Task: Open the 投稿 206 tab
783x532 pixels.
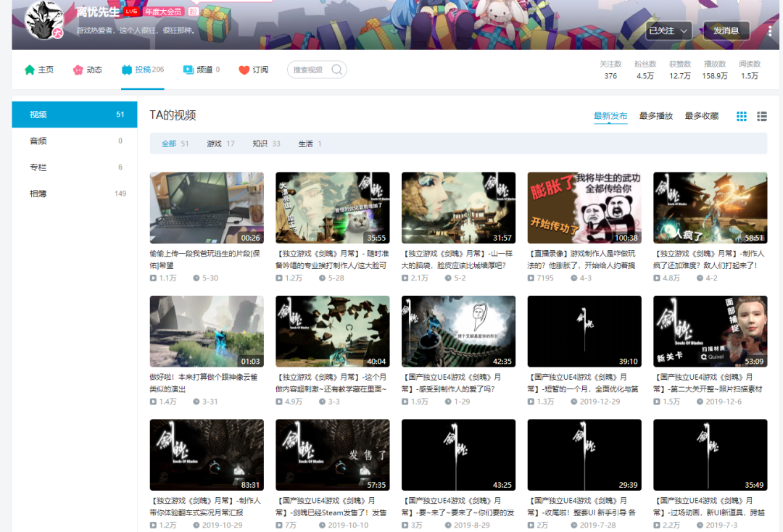Action: coord(143,70)
